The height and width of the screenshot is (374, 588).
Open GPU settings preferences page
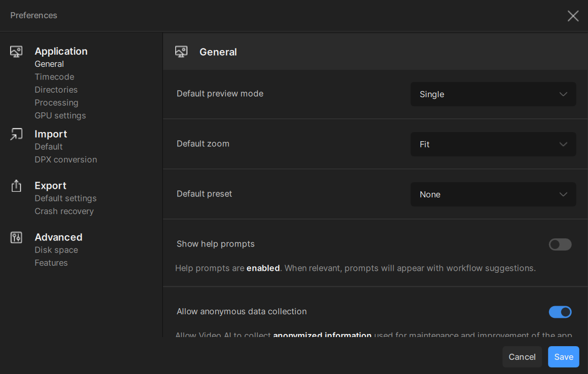(60, 115)
